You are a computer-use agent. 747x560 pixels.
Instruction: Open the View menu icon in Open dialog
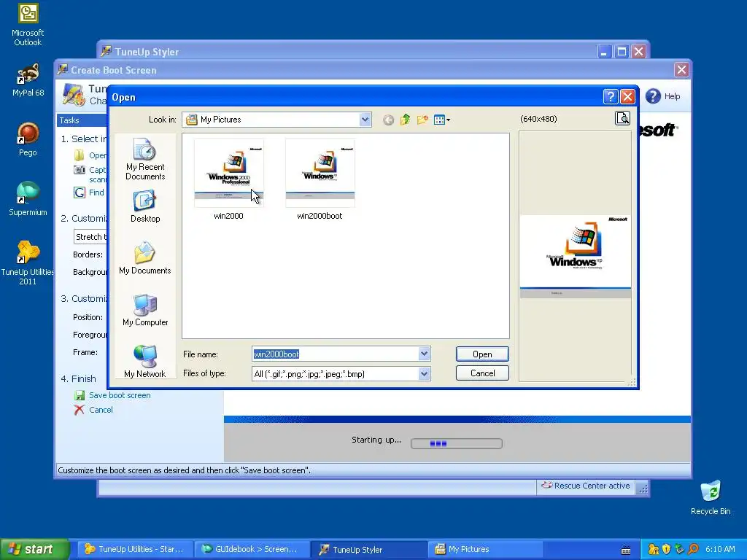click(x=441, y=120)
